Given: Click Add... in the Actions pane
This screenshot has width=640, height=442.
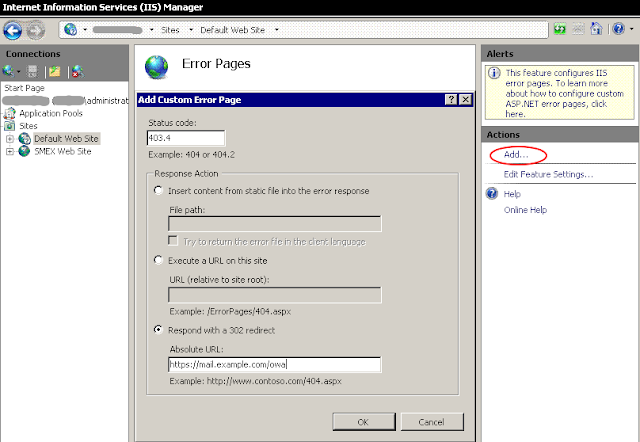Looking at the screenshot, I should click(x=516, y=155).
